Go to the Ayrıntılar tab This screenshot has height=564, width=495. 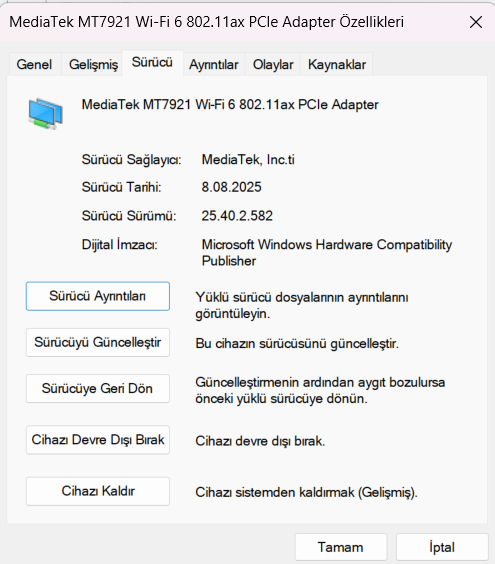coord(214,64)
